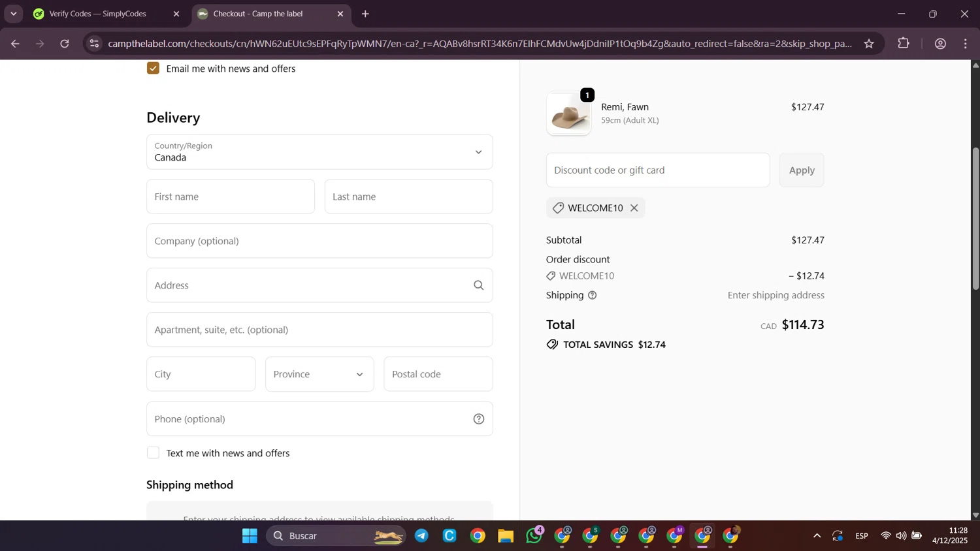The height and width of the screenshot is (551, 980).
Task: Click the Remi Fawn hat thumbnail
Action: coord(568,114)
